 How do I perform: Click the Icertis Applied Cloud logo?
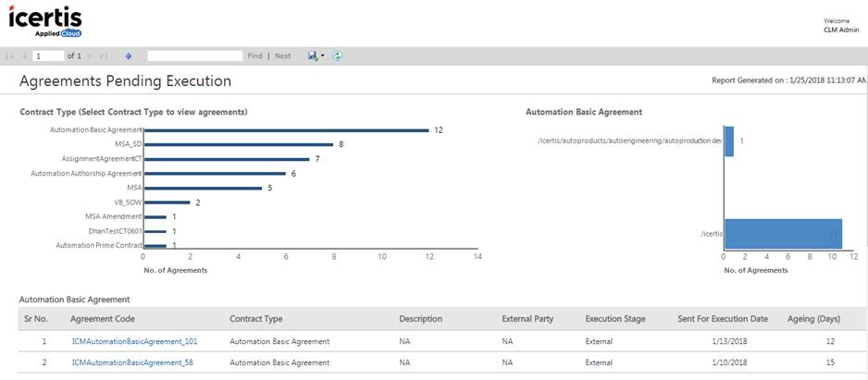pos(45,20)
